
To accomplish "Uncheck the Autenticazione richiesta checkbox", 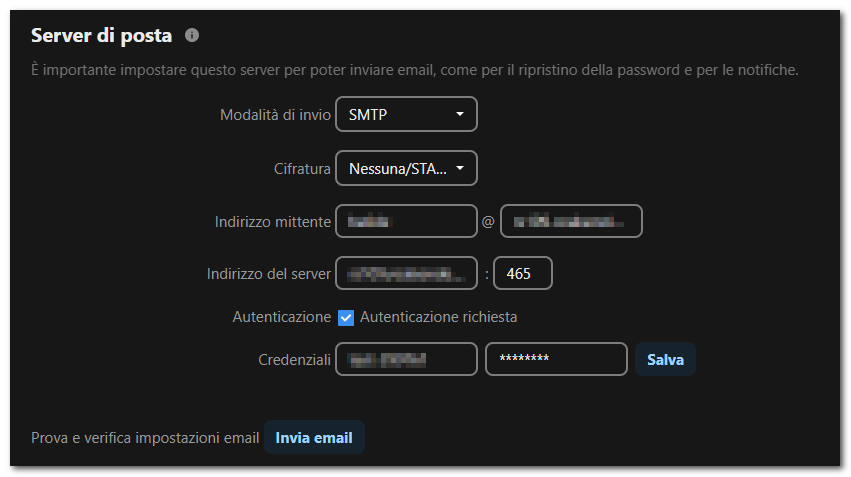I will coord(346,317).
